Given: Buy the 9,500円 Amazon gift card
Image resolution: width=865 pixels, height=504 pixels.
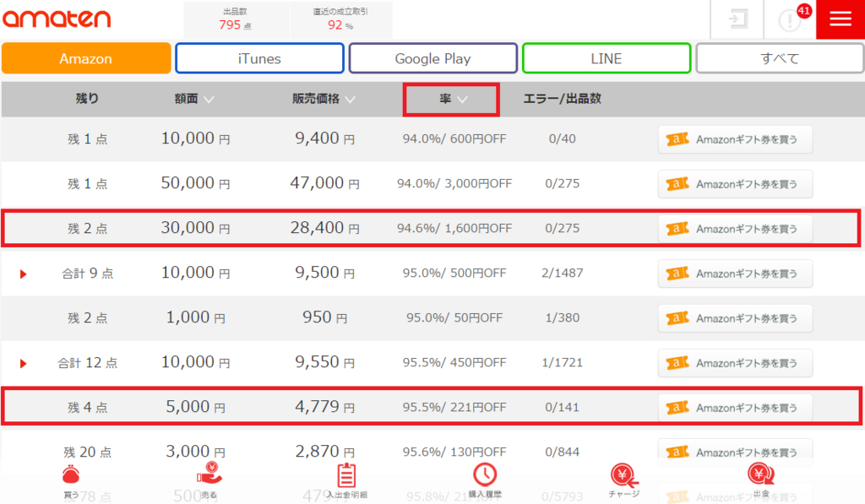Looking at the screenshot, I should pyautogui.click(x=735, y=274).
